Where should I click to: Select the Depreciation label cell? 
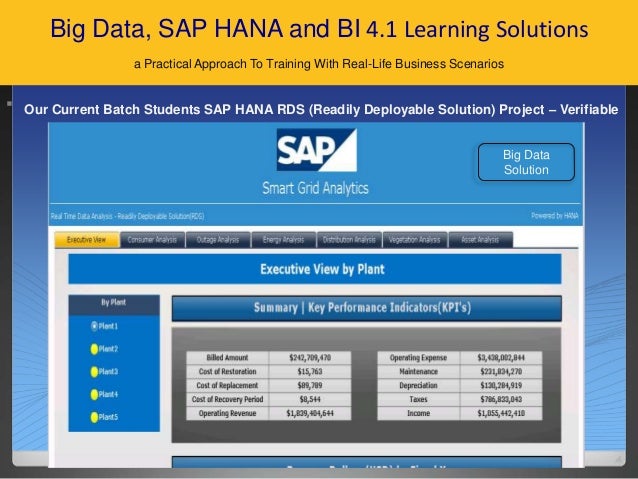418,385
